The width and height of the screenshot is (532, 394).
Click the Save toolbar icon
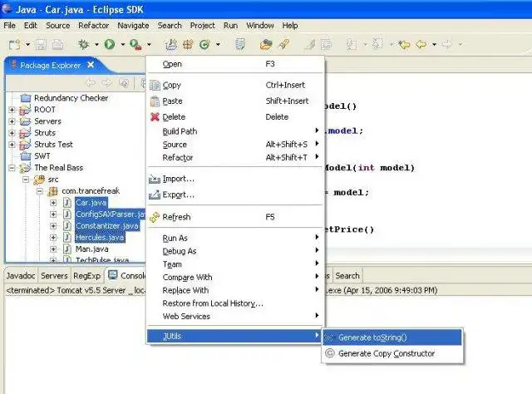pyautogui.click(x=41, y=44)
